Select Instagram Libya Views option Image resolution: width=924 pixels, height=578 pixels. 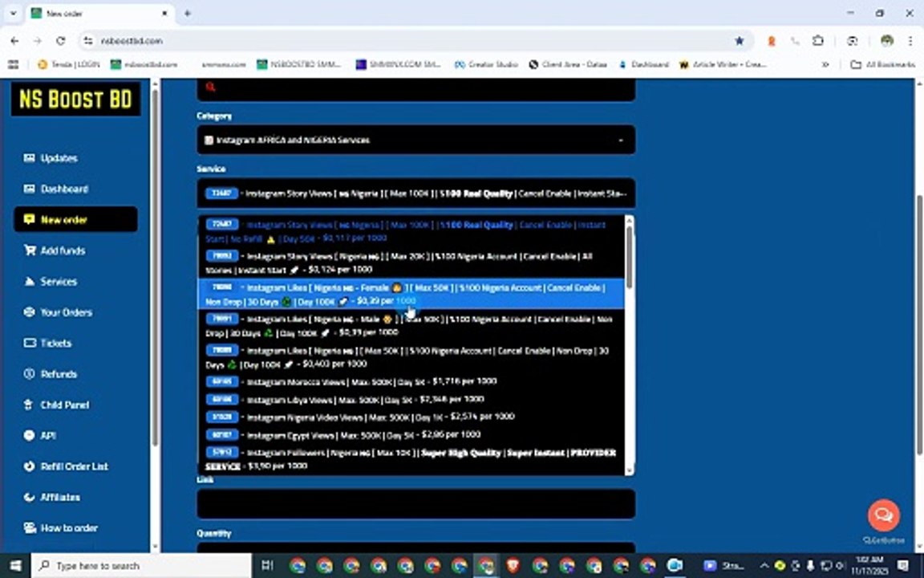point(411,399)
